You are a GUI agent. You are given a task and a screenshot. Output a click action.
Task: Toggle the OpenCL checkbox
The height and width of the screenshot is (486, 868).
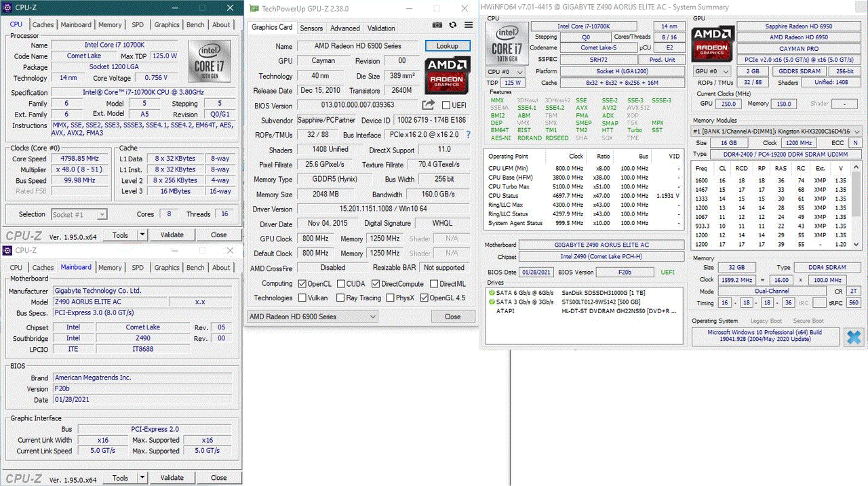[302, 283]
